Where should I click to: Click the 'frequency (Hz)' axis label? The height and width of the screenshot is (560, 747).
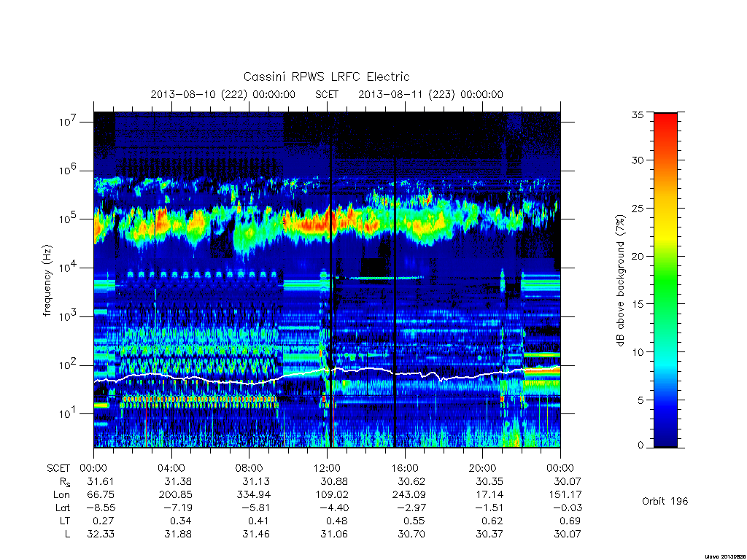[x=47, y=281]
